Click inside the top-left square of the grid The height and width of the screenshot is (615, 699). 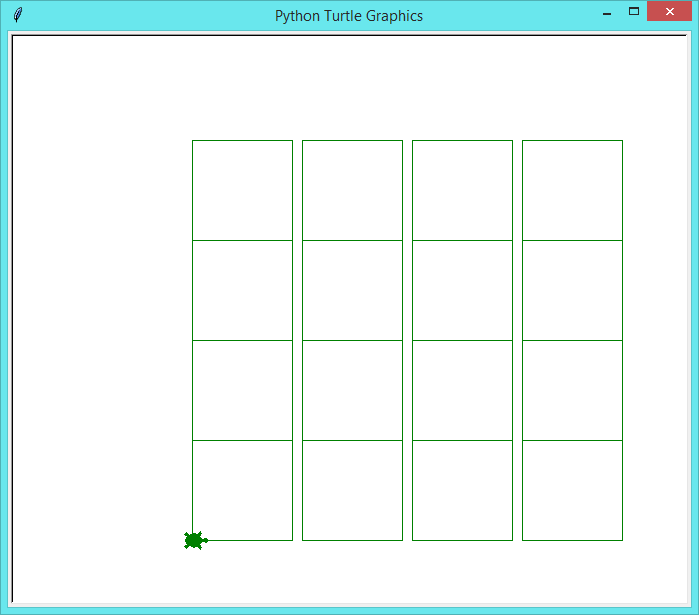[x=242, y=190]
